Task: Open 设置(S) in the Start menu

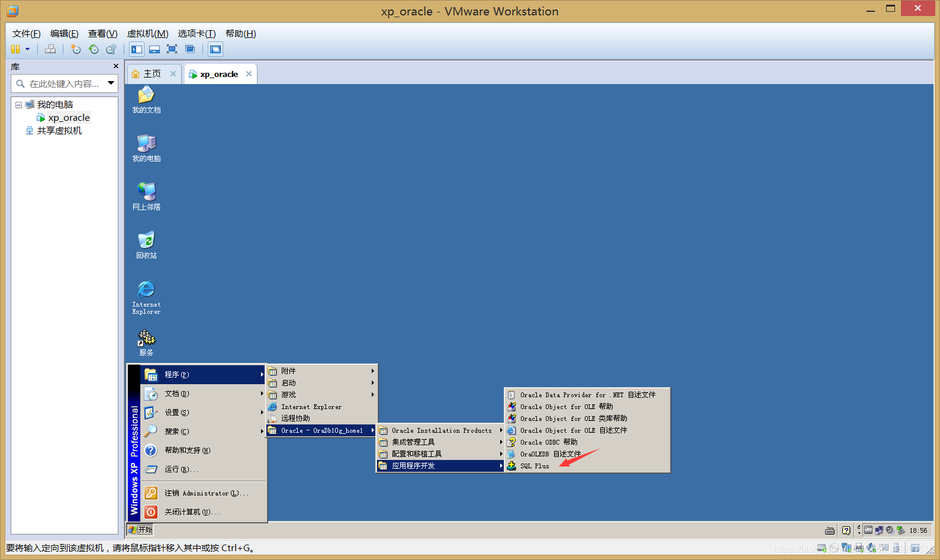Action: point(203,413)
